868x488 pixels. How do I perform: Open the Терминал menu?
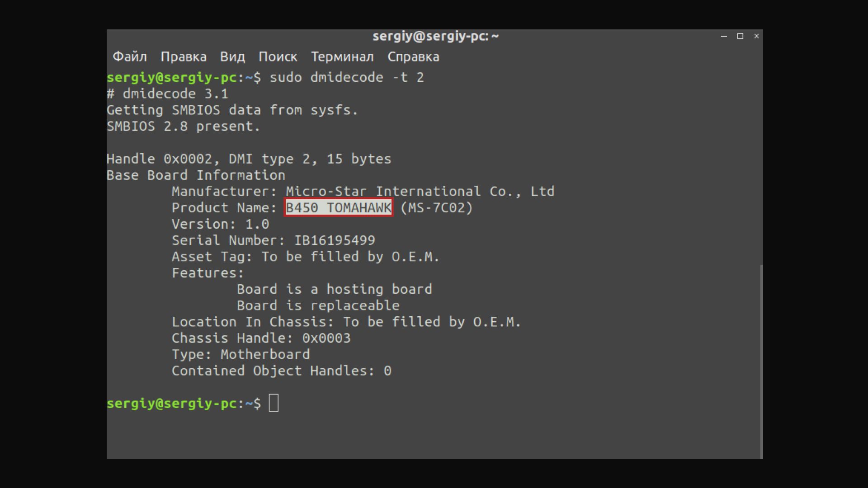342,57
